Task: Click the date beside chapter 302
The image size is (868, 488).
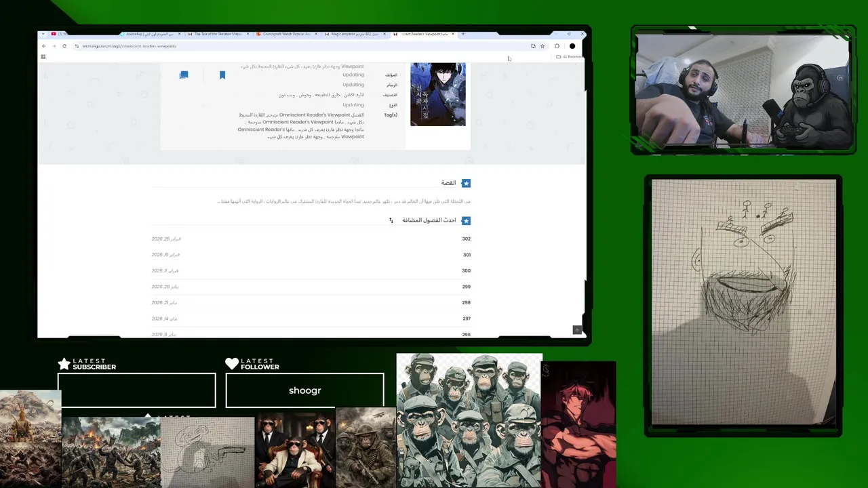Action: pos(166,239)
